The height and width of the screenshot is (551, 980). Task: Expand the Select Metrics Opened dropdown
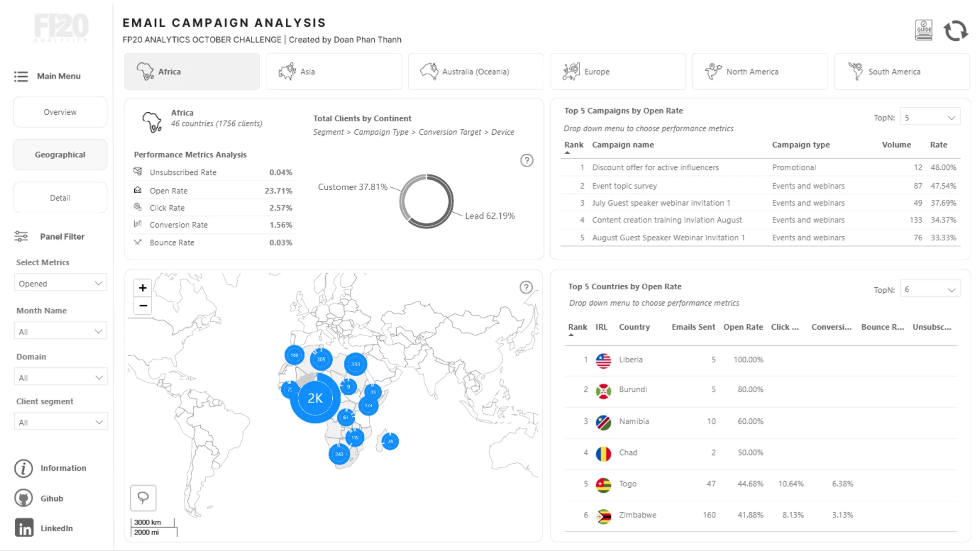60,283
